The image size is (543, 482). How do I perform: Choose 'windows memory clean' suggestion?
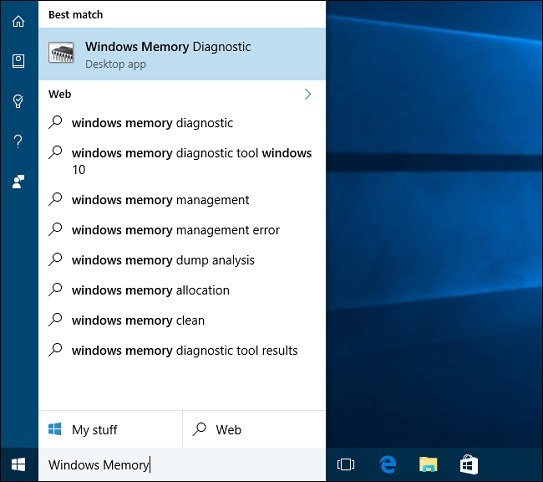[x=182, y=320]
